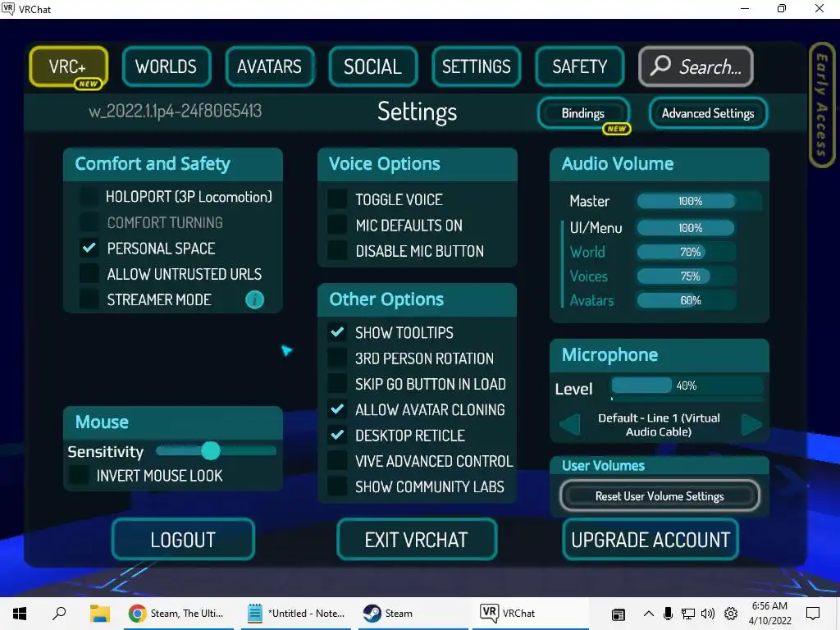Viewport: 840px width, 630px height.
Task: Open notification center icon
Action: pos(813,614)
